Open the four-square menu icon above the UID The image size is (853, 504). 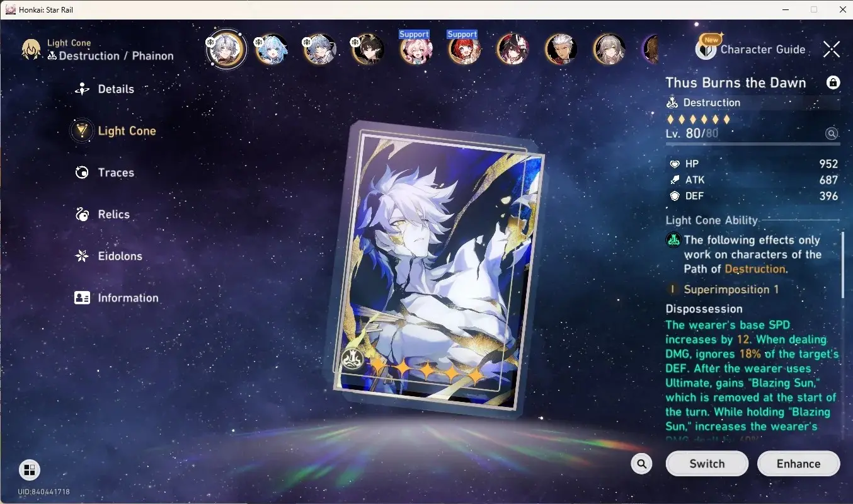click(x=30, y=469)
